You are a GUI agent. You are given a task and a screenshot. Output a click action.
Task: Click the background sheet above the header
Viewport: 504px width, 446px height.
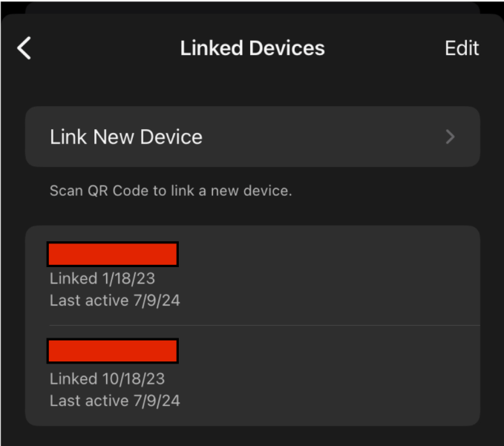252,7
